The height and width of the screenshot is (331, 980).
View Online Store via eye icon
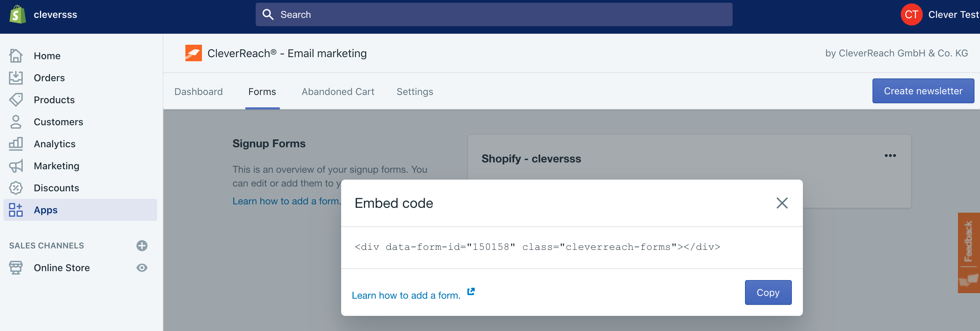(142, 268)
